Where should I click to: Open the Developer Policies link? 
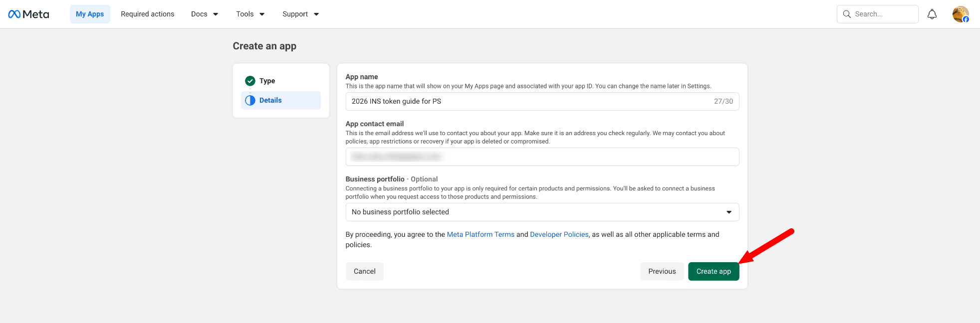click(x=559, y=234)
